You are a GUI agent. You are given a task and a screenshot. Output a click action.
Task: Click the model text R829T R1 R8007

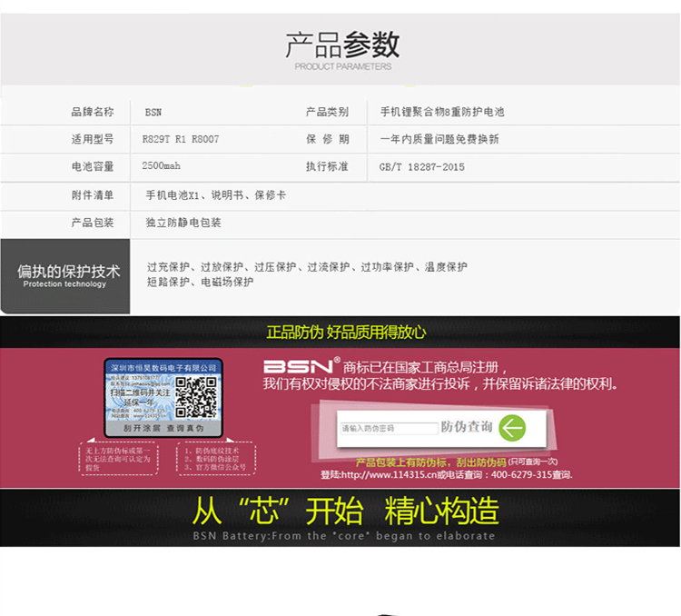tap(181, 140)
